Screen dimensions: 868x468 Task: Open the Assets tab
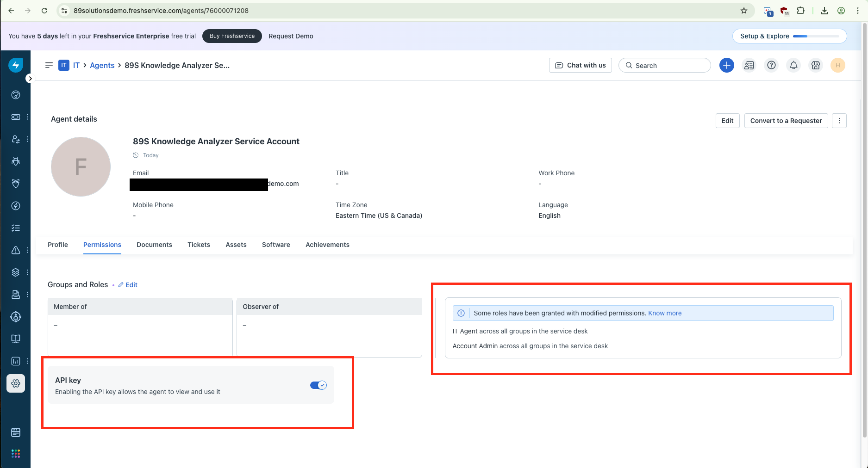(x=236, y=245)
